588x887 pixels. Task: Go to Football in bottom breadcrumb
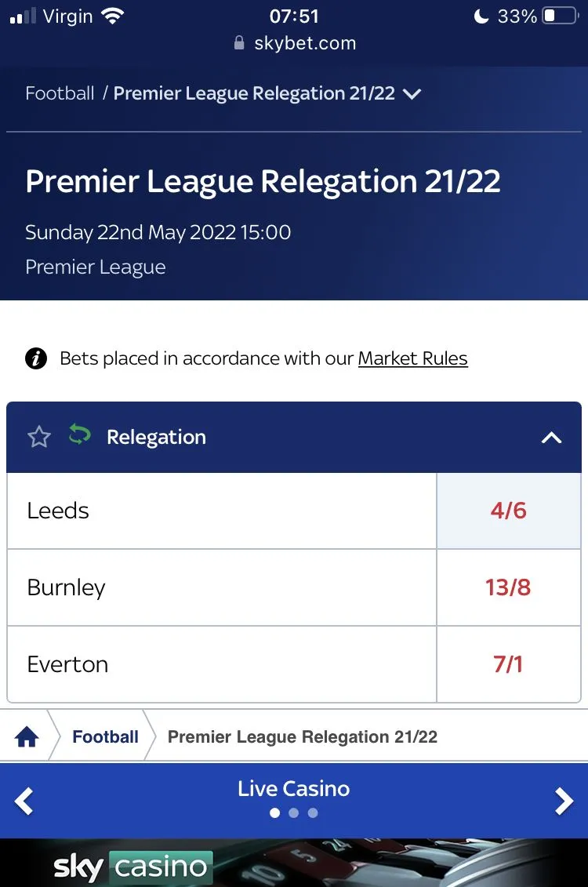[105, 737]
